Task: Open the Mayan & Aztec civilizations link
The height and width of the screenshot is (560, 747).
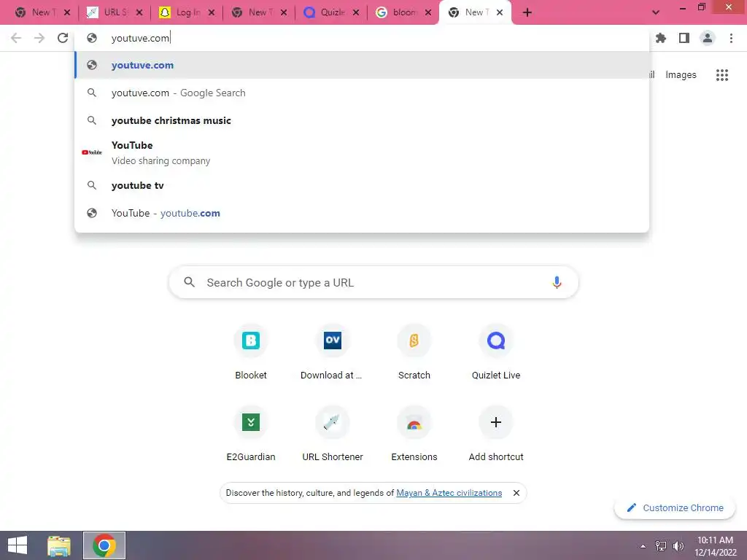Action: click(449, 493)
